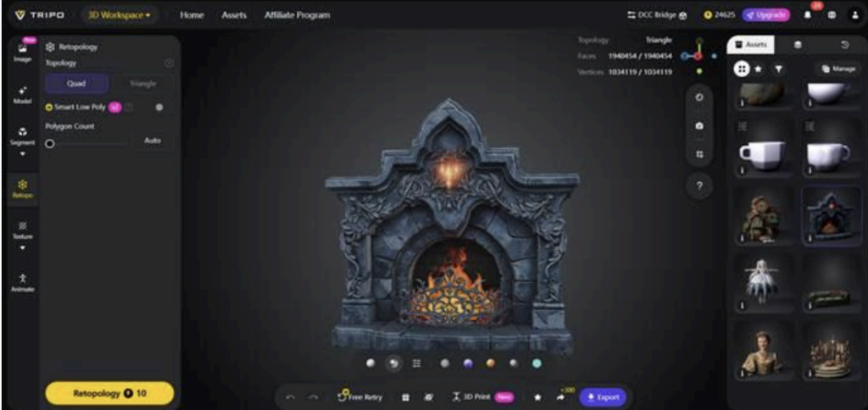Viewport: 868px width, 410px height.
Task: Click the Polygon Count slider handle
Action: point(50,144)
